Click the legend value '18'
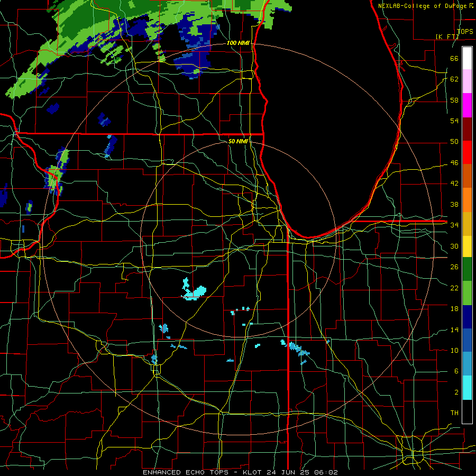The image size is (476, 476). [x=454, y=309]
